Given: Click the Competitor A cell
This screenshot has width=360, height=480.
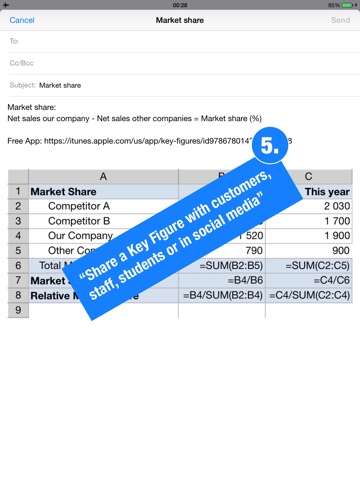Looking at the screenshot, I should tap(103, 206).
